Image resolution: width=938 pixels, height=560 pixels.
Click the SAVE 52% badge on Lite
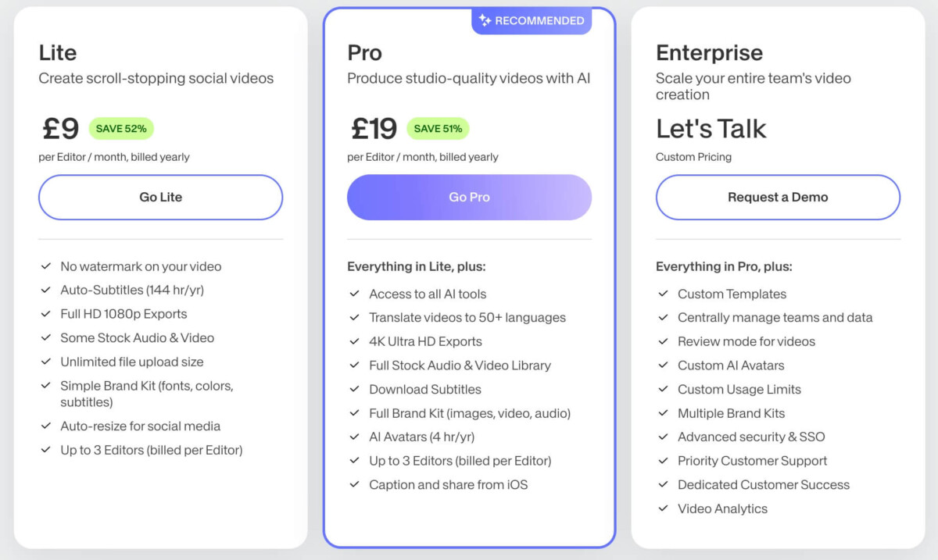[121, 128]
